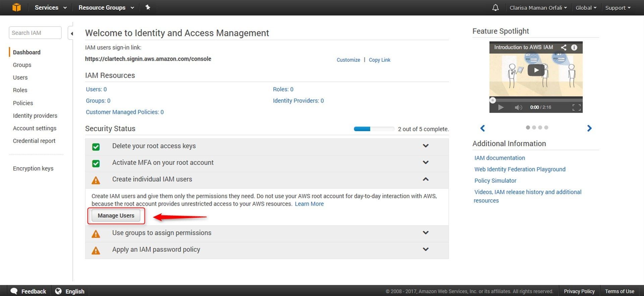
Task: Expand Apply an IAM password policy chevron
Action: 426,249
